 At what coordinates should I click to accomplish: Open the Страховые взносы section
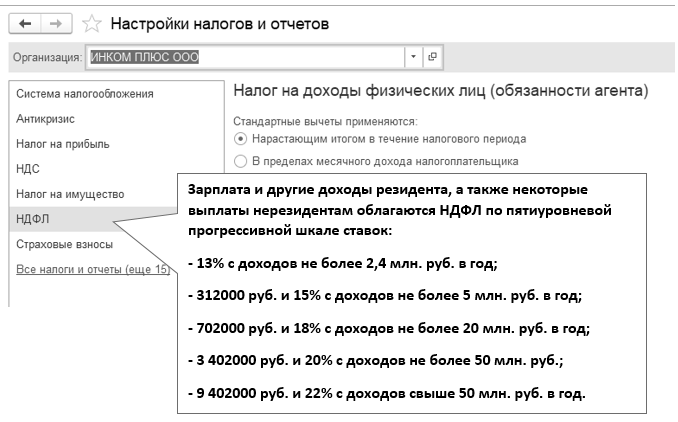[x=64, y=244]
